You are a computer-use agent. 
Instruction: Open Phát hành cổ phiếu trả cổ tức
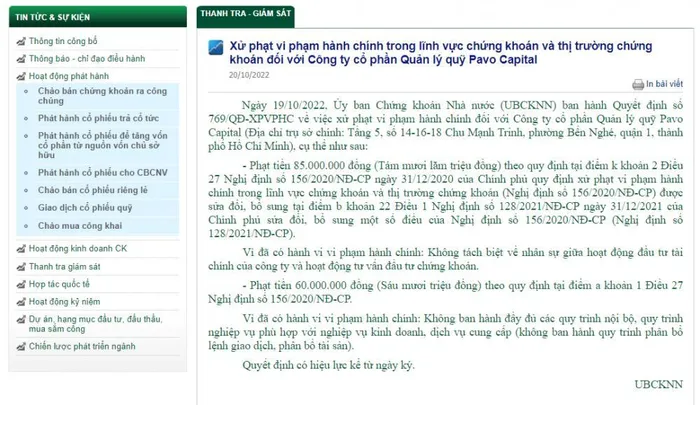[x=97, y=118]
